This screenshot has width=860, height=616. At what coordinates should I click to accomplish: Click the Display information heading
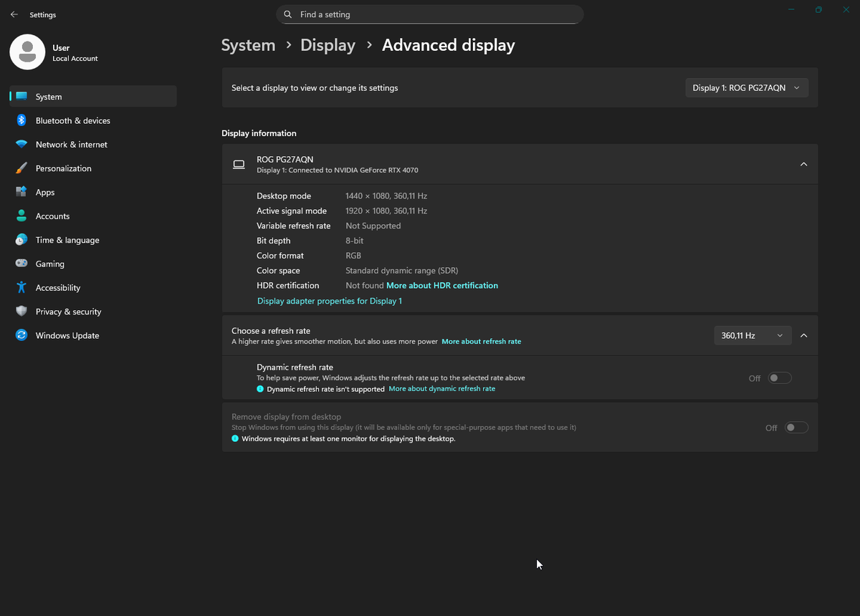(259, 133)
